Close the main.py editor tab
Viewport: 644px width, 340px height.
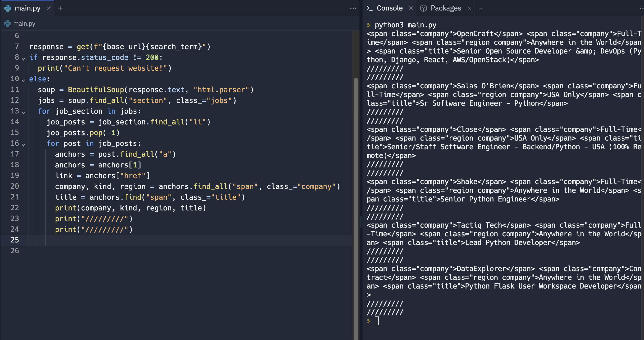[x=48, y=8]
